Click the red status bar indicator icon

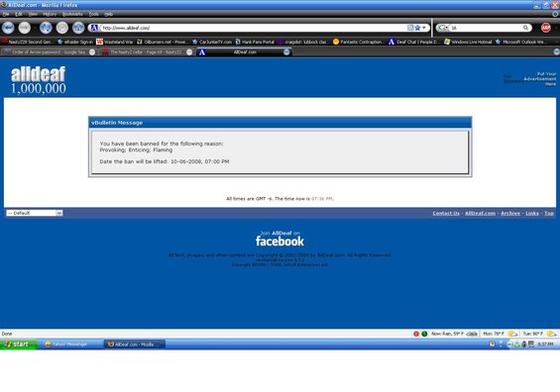click(x=416, y=334)
